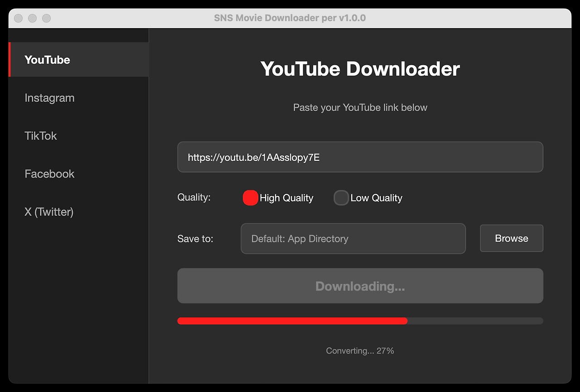
Task: Click the Save to: label
Action: (195, 239)
